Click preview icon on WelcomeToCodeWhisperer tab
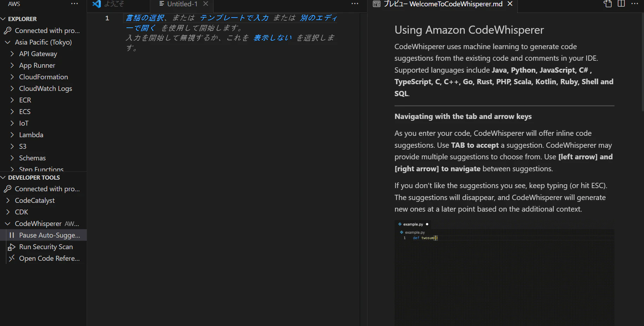 tap(377, 4)
